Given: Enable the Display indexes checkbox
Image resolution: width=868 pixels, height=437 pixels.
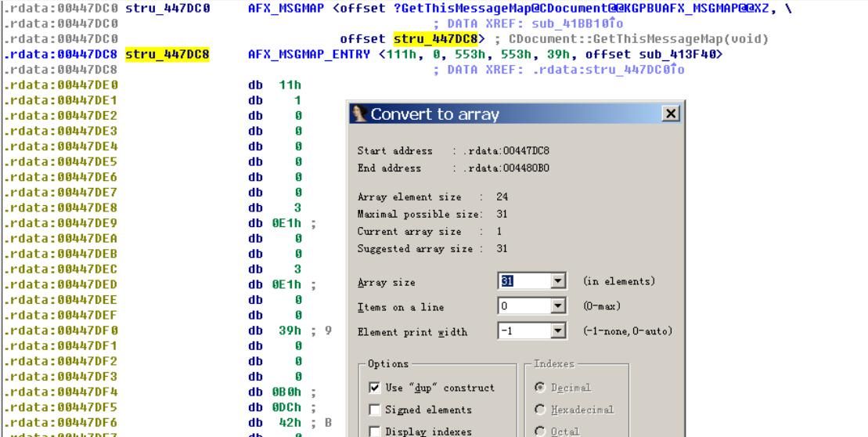Looking at the screenshot, I should (x=375, y=431).
